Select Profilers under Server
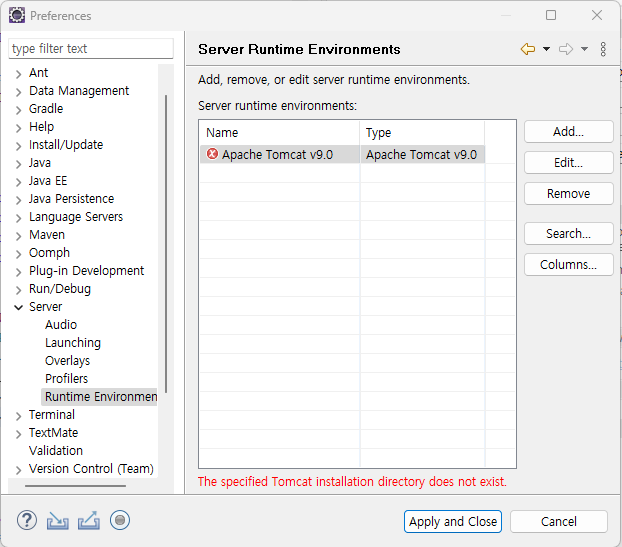 [x=66, y=378]
